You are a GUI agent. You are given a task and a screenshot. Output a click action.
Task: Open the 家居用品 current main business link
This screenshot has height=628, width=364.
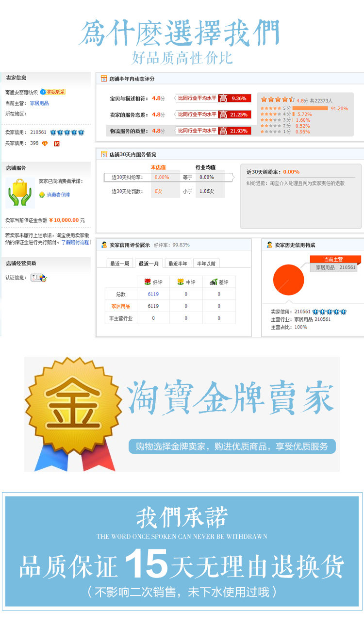[x=39, y=103]
